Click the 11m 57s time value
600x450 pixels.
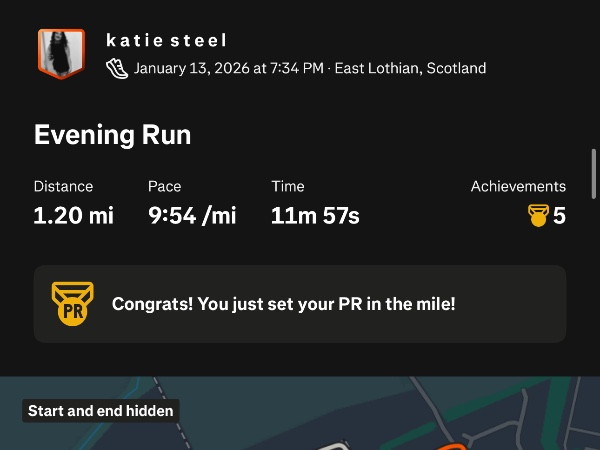(x=315, y=215)
